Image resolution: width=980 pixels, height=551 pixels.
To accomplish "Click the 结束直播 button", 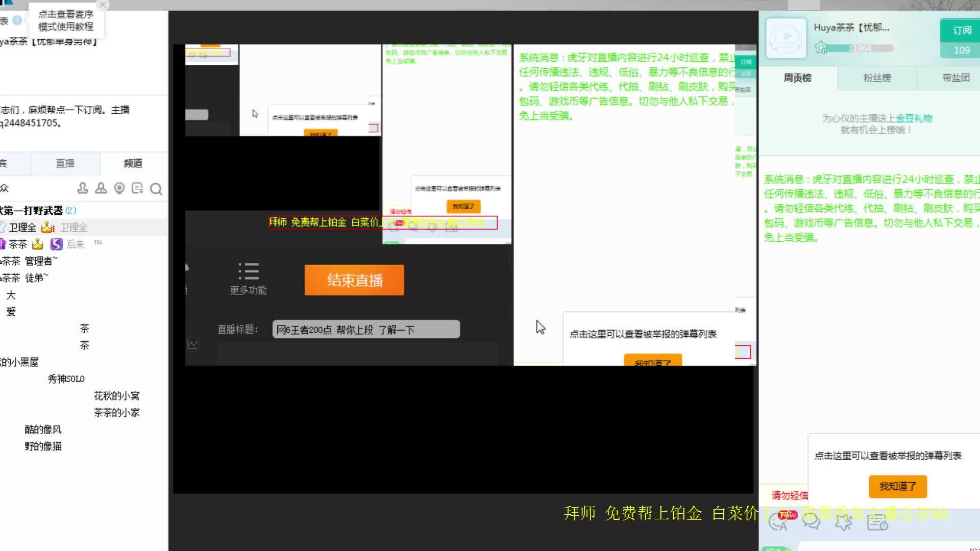I will pos(354,280).
